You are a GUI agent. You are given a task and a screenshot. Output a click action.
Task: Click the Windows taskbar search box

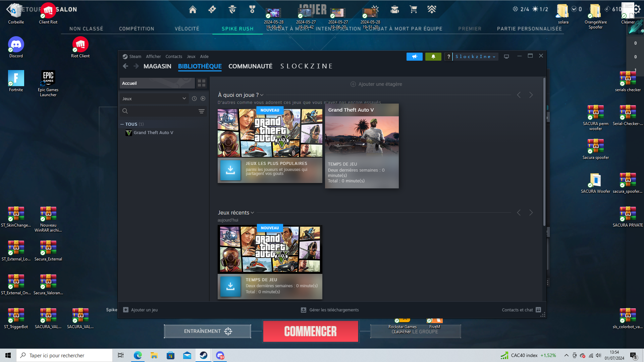click(64, 355)
